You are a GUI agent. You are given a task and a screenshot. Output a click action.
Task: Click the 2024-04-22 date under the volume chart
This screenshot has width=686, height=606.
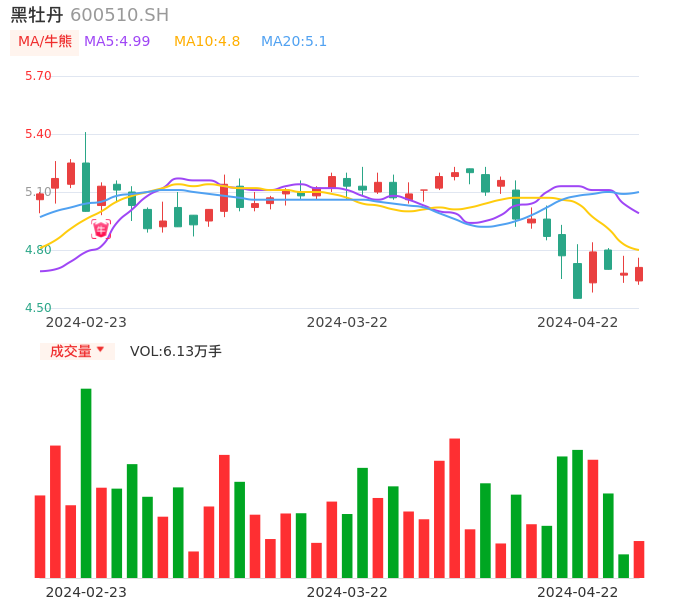tap(578, 592)
